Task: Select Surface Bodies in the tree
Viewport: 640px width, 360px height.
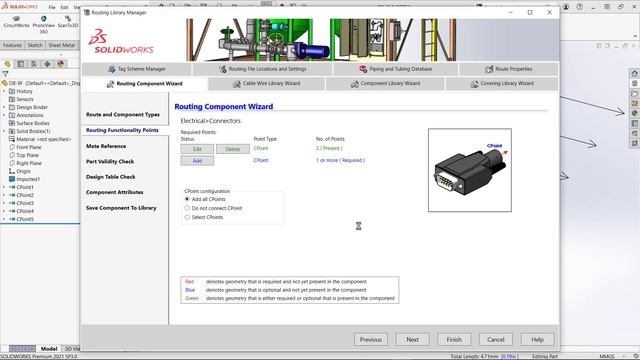Action: click(33, 123)
